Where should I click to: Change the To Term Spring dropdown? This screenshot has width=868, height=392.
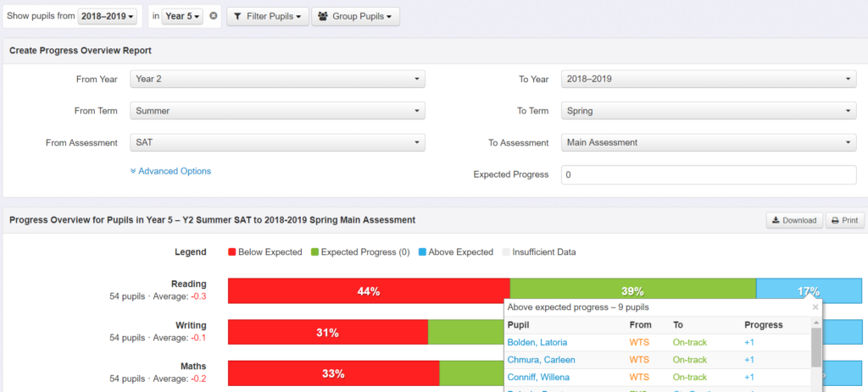[x=709, y=111]
